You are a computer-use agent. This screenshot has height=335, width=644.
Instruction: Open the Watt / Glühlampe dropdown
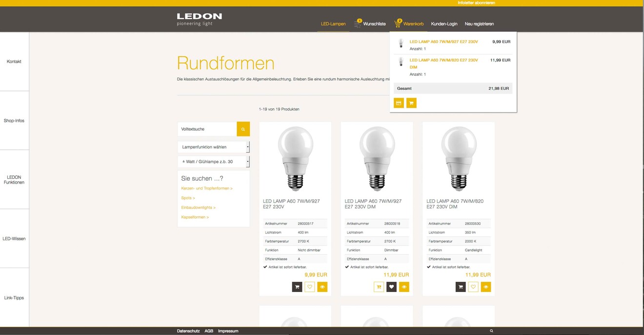tap(214, 162)
